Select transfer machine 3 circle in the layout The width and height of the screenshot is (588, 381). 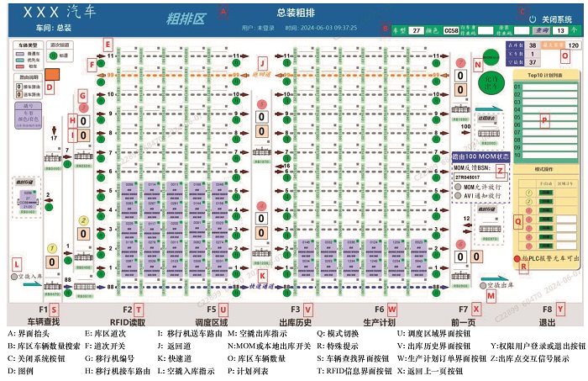pyautogui.click(x=84, y=108)
